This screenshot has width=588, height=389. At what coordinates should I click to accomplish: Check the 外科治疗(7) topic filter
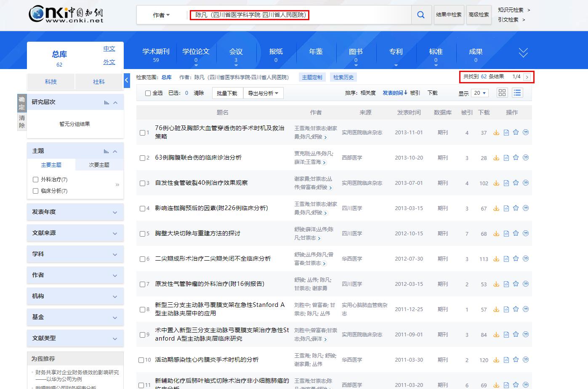[36, 179]
